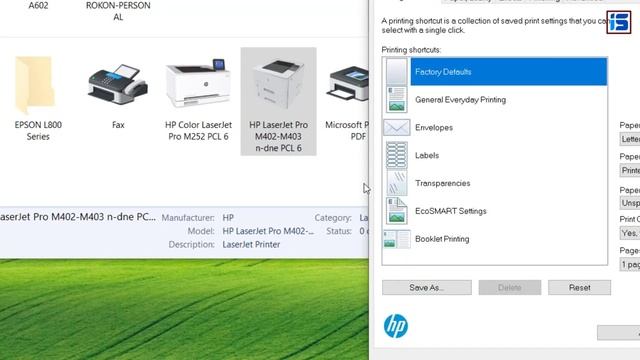This screenshot has height=360, width=640.
Task: Click the printer name in the details pane
Action: tap(78, 217)
